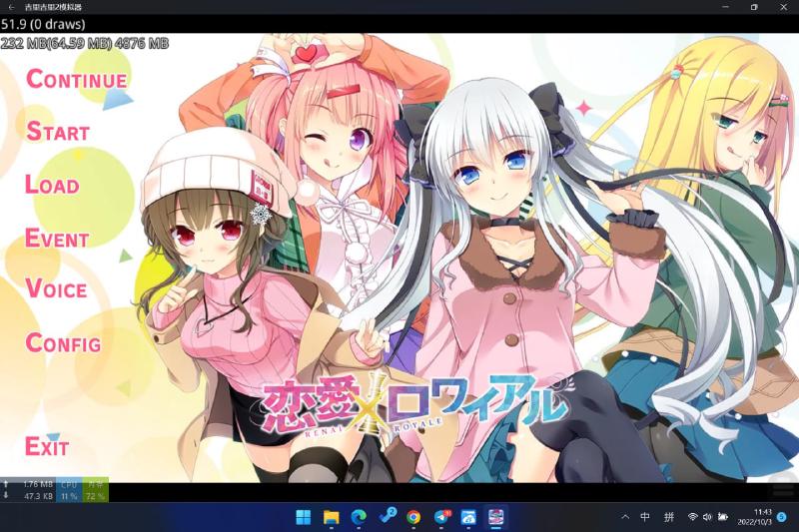
Task: Open Google Chrome from taskbar
Action: point(413,517)
